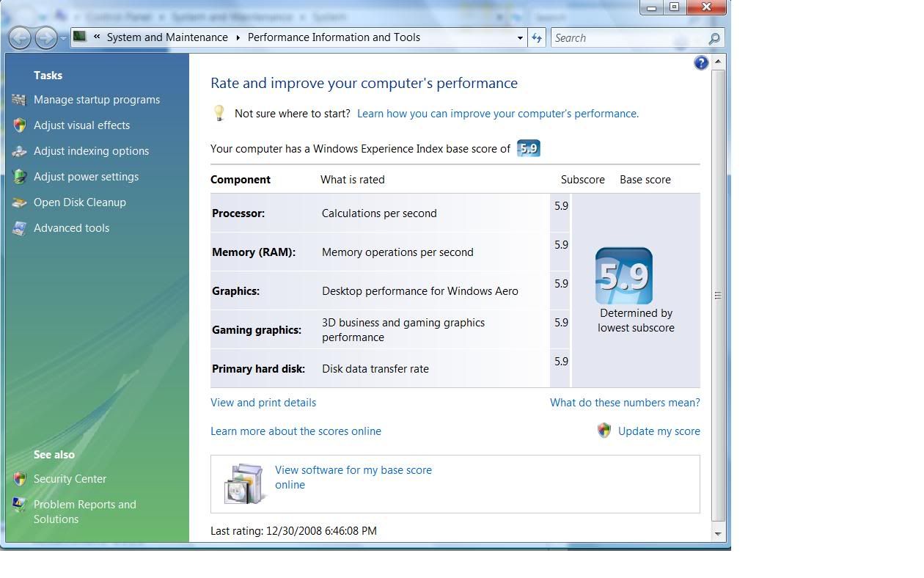Viewport: 924px width, 578px height.
Task: Click the large 5.9 base score badge
Action: point(624,276)
